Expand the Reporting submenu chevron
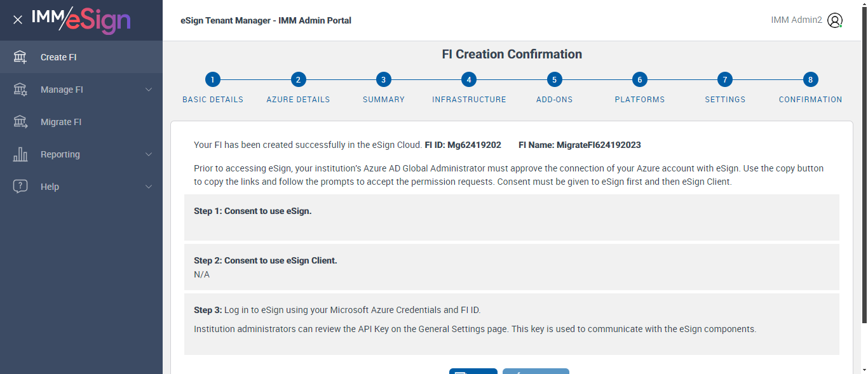This screenshot has height=374, width=868. click(x=149, y=154)
